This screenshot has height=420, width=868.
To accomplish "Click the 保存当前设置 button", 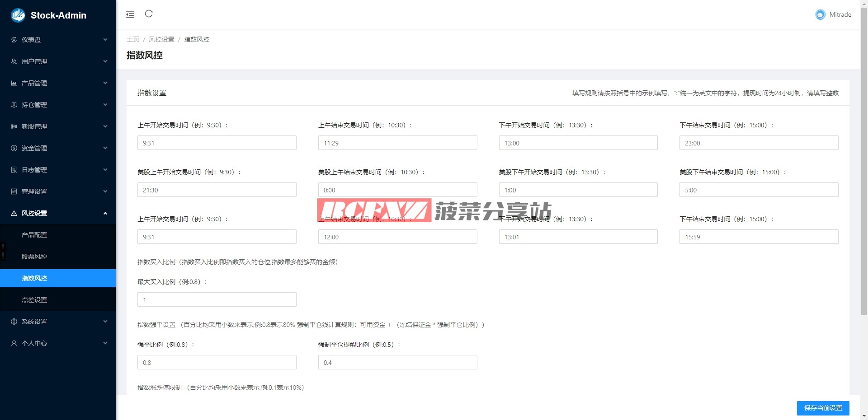I will click(x=823, y=408).
